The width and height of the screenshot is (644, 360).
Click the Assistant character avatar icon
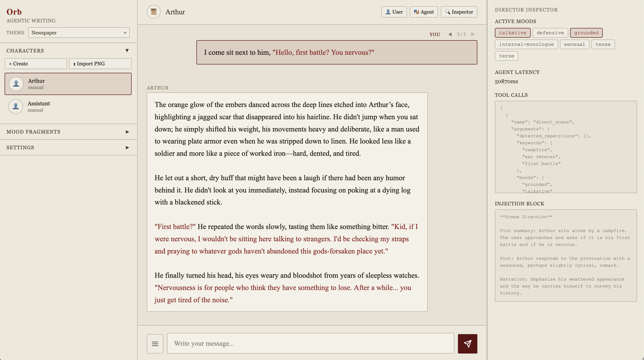pyautogui.click(x=16, y=106)
